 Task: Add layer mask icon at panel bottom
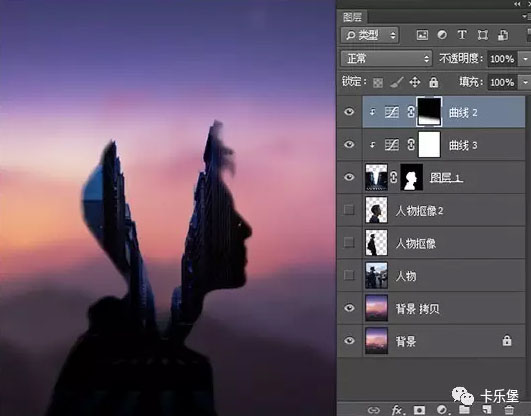[x=419, y=410]
